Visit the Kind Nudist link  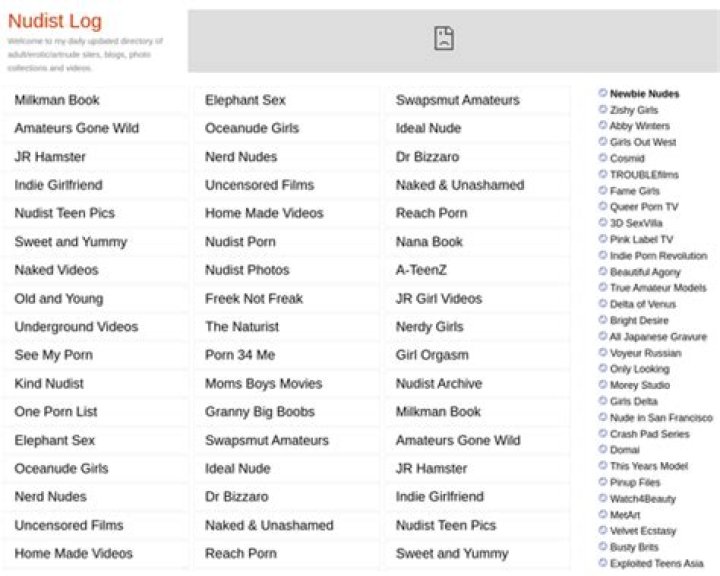49,384
